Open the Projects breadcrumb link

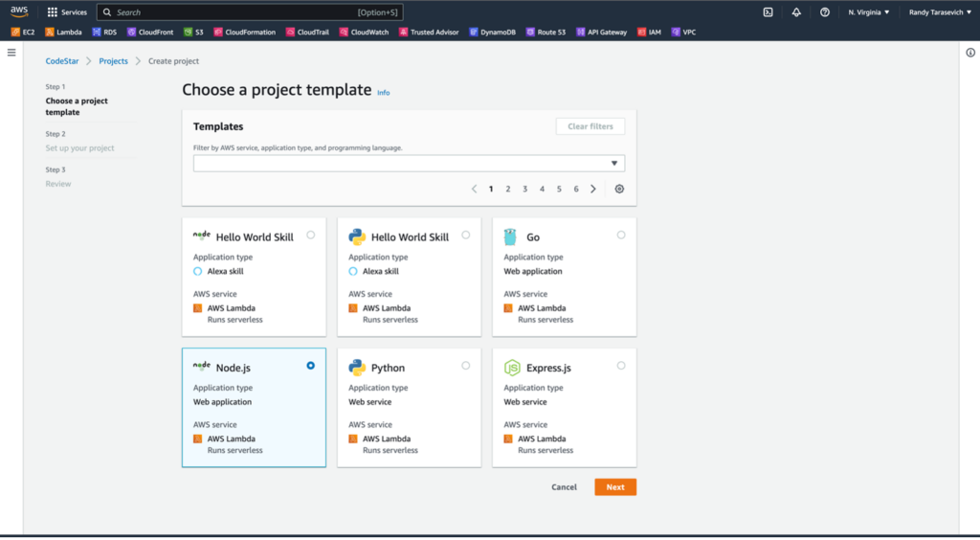(113, 60)
